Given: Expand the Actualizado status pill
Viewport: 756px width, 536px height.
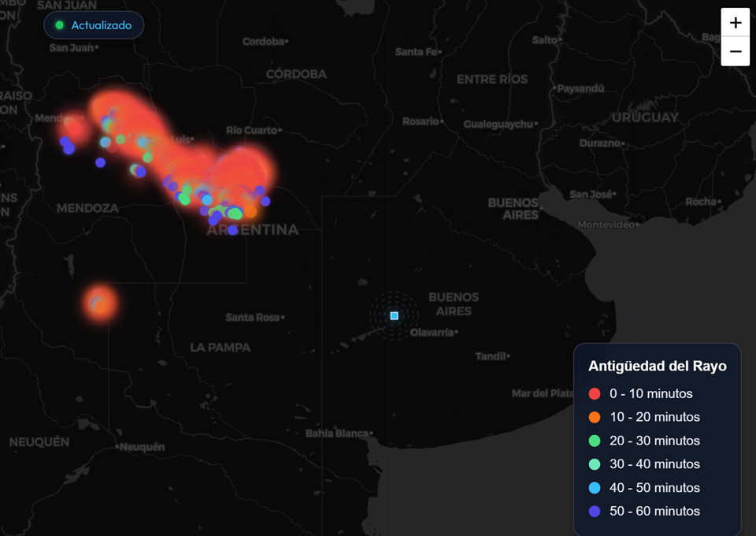Looking at the screenshot, I should point(94,25).
